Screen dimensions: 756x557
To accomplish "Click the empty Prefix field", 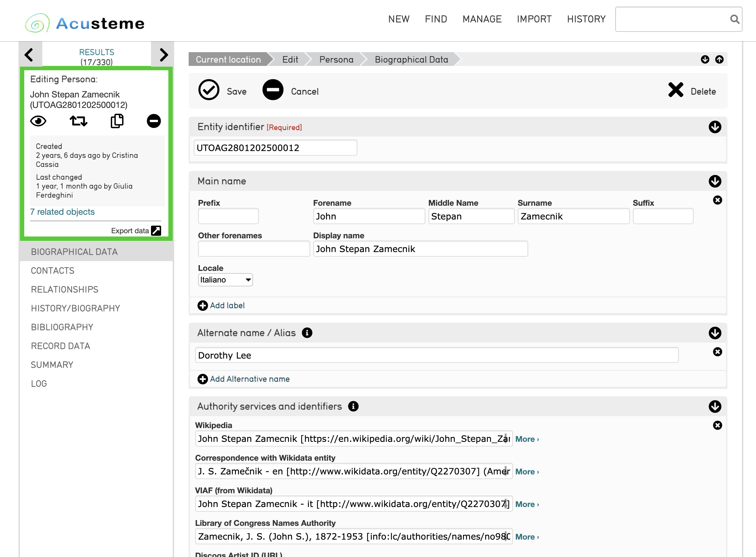I will [228, 216].
